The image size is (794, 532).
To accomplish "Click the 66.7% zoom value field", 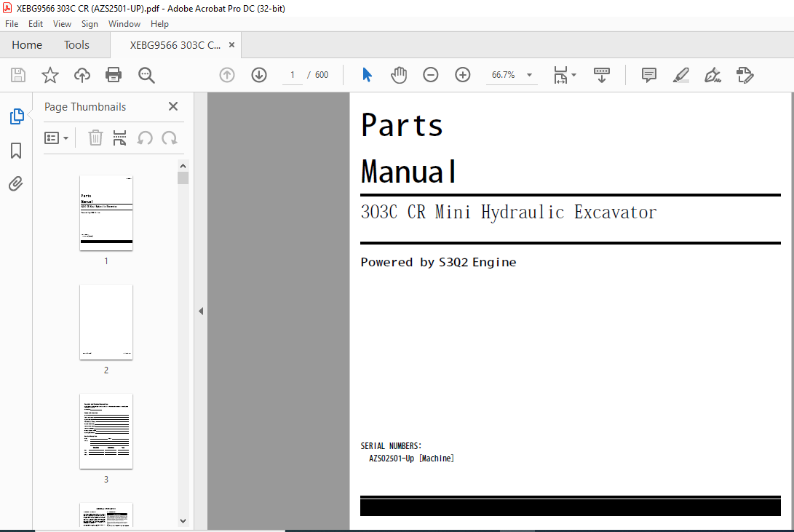I will coord(504,75).
